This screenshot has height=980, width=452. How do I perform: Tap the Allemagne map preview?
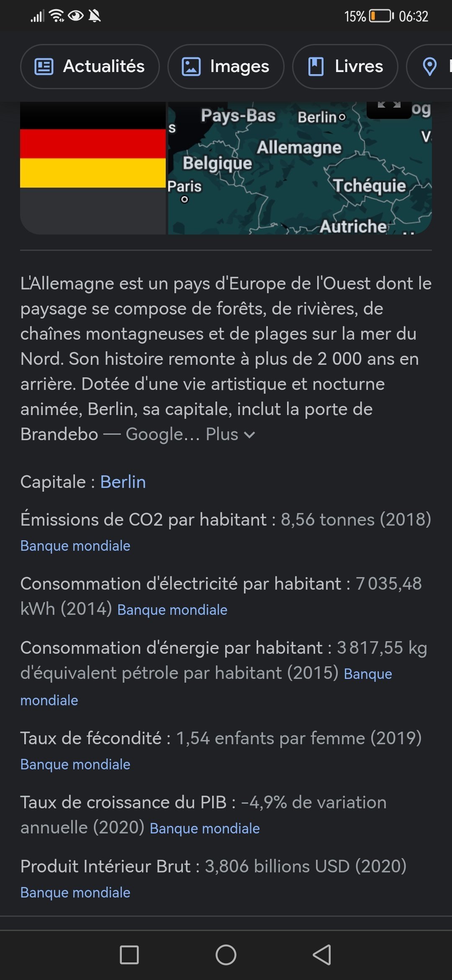click(300, 168)
